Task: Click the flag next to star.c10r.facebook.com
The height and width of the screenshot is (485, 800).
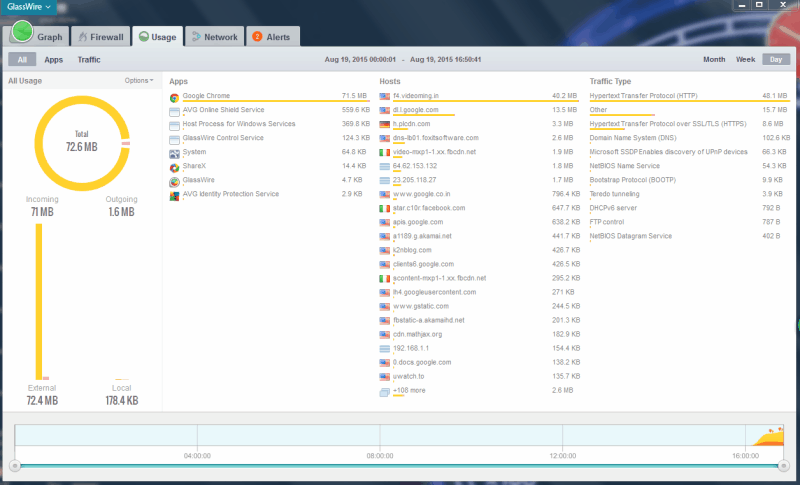Action: click(385, 209)
